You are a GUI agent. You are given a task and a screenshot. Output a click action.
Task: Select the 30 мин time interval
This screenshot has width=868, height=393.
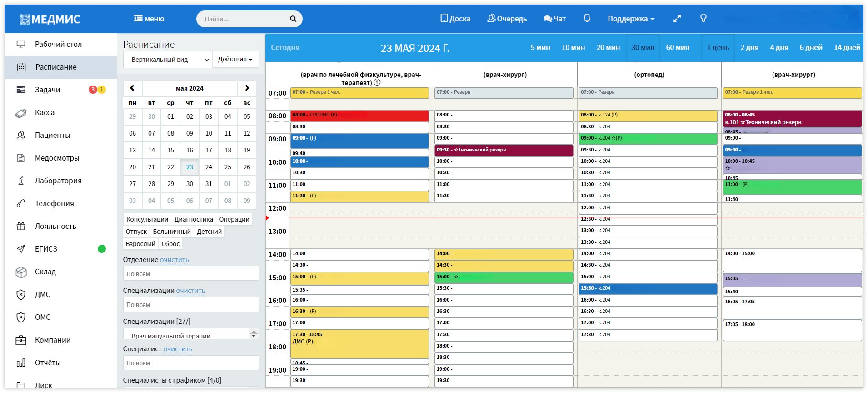click(x=643, y=48)
